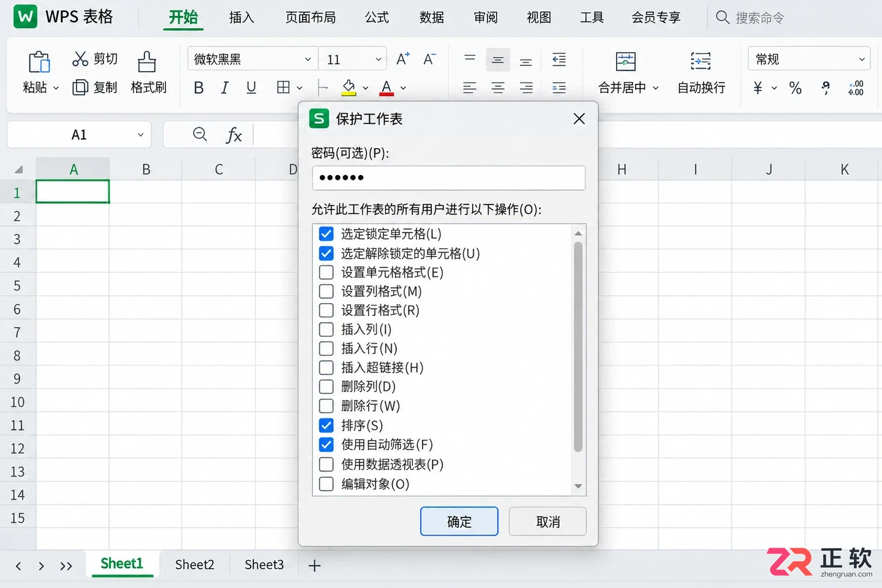
Task: Open the insert function fx dialog
Action: click(234, 135)
